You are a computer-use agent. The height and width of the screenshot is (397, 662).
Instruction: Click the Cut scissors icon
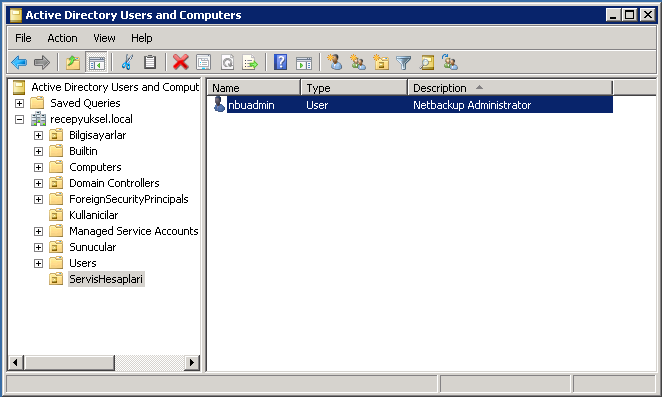click(x=127, y=63)
